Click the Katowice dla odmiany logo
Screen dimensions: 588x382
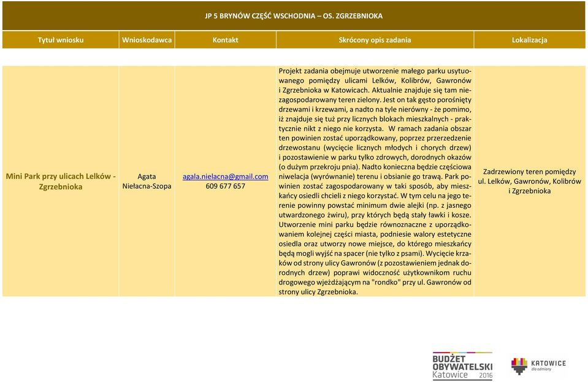pyautogui.click(x=538, y=366)
